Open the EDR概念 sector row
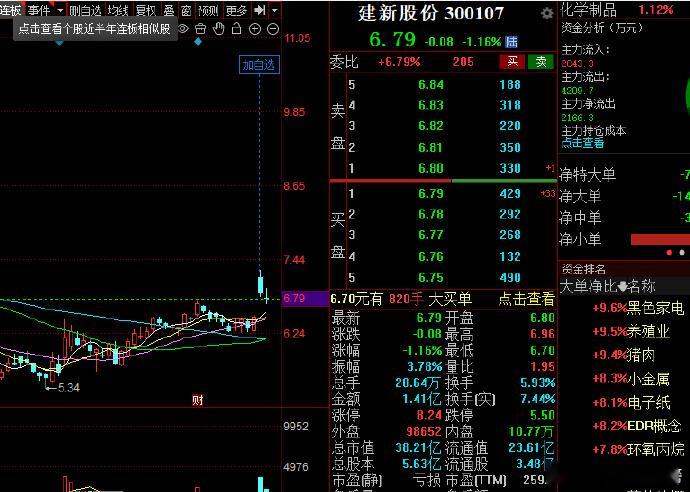Viewport: 690px width, 492px height. pyautogui.click(x=636, y=426)
